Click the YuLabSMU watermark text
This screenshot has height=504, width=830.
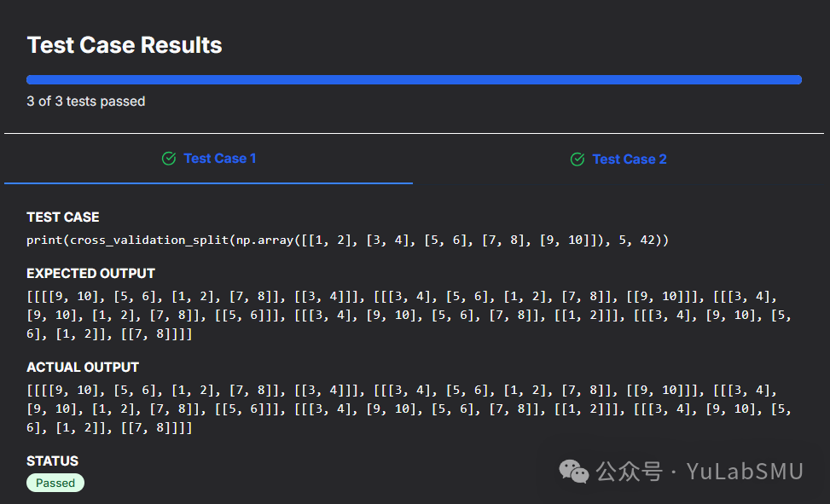(x=745, y=471)
